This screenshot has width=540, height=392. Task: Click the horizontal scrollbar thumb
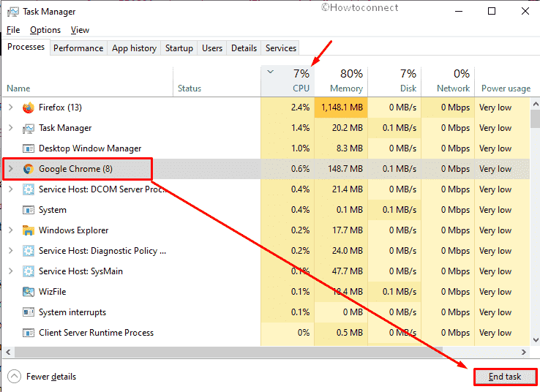pos(228,352)
